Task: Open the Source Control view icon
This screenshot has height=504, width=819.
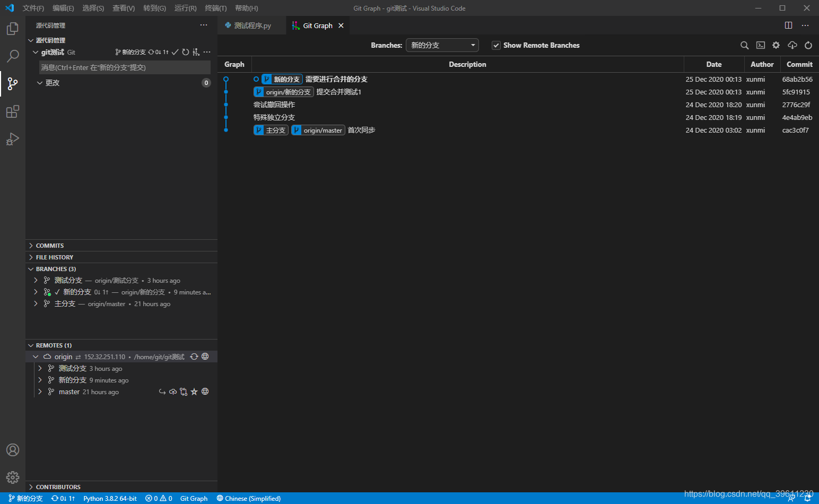Action: (13, 84)
